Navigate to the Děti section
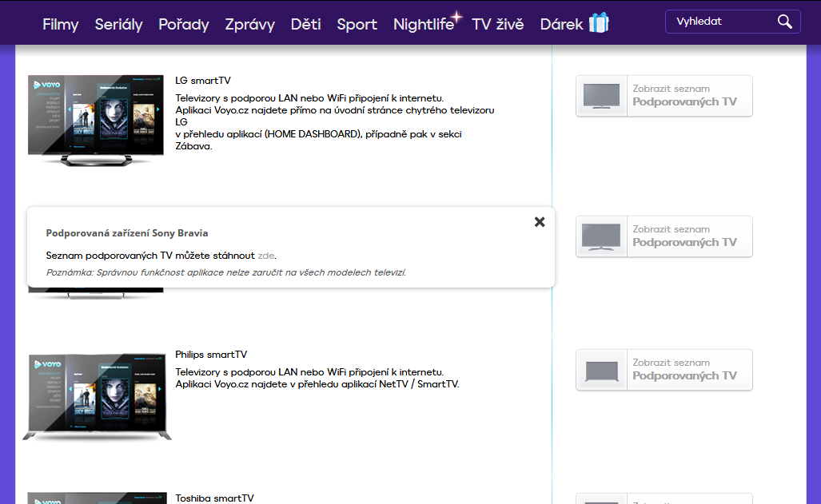The height and width of the screenshot is (504, 821). (305, 25)
